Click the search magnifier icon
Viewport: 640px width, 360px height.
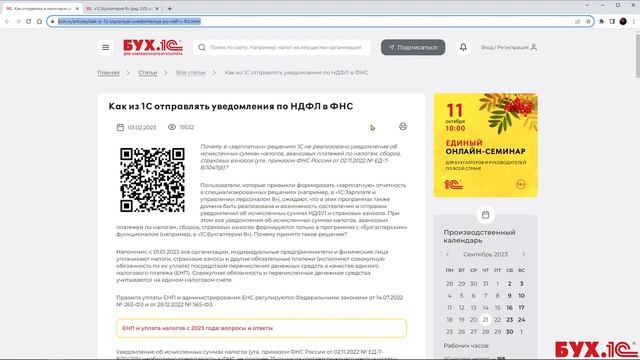click(x=202, y=47)
